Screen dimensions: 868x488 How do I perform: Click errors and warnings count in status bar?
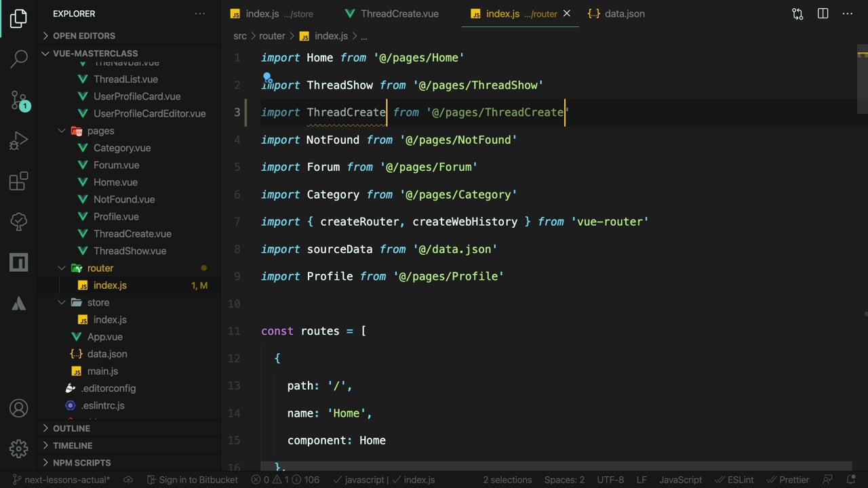point(285,480)
